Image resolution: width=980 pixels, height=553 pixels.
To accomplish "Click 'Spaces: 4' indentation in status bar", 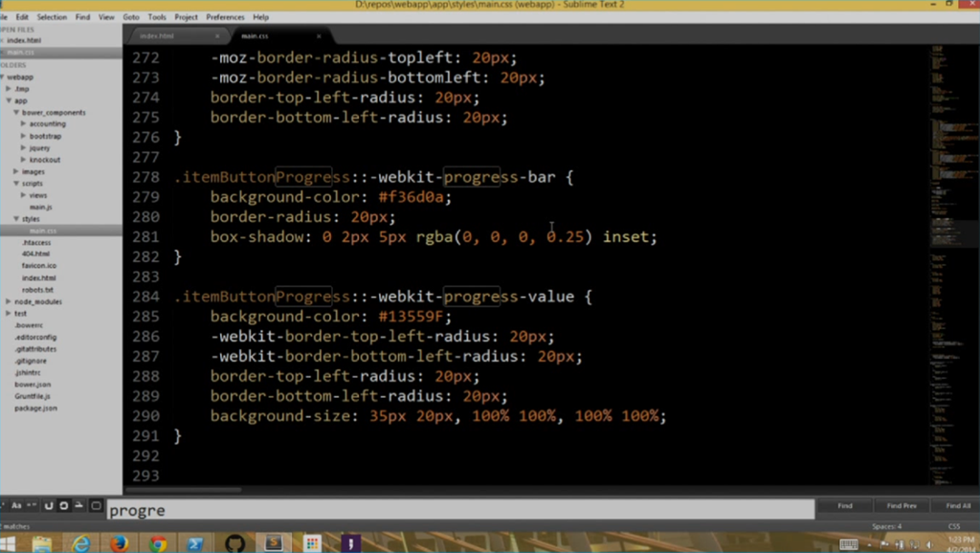I will coord(886,526).
